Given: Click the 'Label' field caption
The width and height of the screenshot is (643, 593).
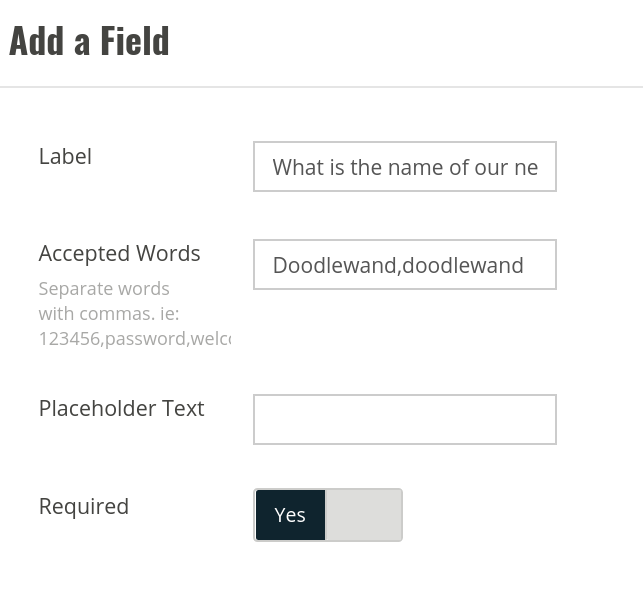Looking at the screenshot, I should point(65,156).
